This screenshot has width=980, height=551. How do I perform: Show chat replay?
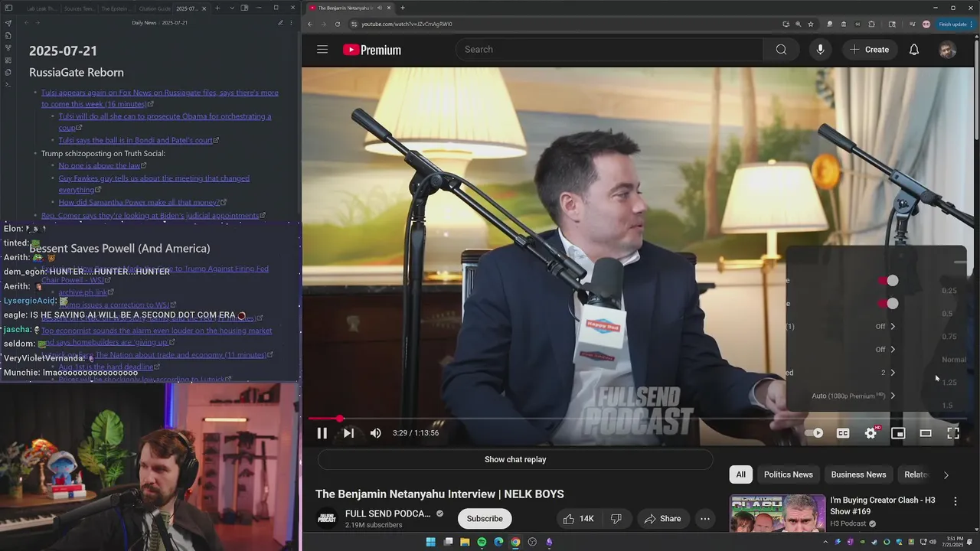pyautogui.click(x=515, y=459)
